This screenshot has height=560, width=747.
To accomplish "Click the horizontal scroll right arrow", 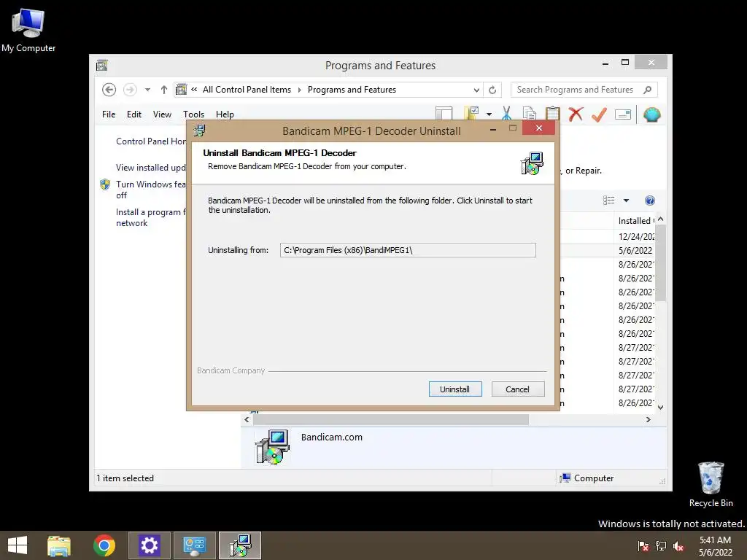I will [x=648, y=419].
